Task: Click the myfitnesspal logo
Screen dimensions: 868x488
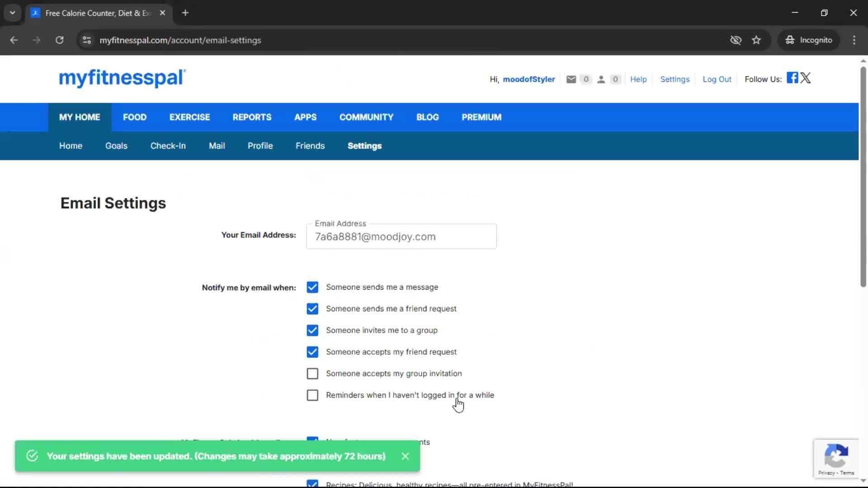Action: [x=122, y=78]
